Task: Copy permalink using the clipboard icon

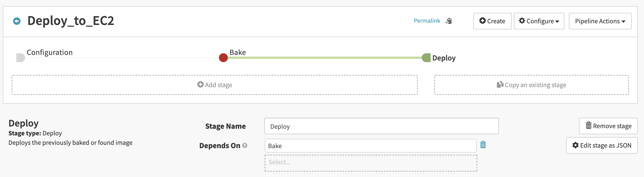Action: click(449, 21)
